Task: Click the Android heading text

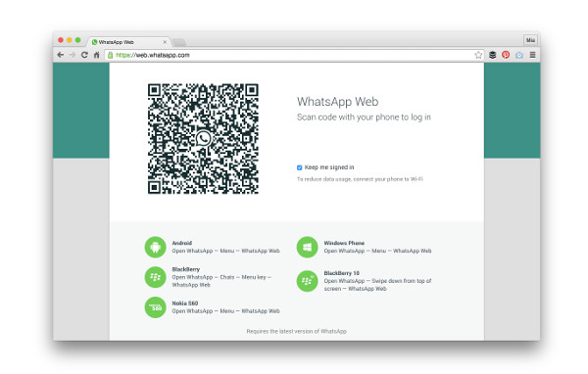Action: pos(182,243)
